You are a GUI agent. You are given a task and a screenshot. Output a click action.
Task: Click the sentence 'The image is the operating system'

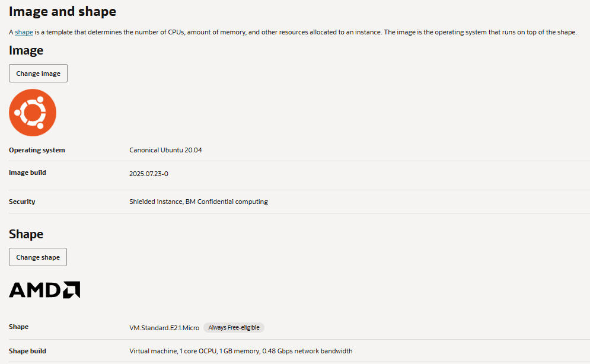[480, 32]
